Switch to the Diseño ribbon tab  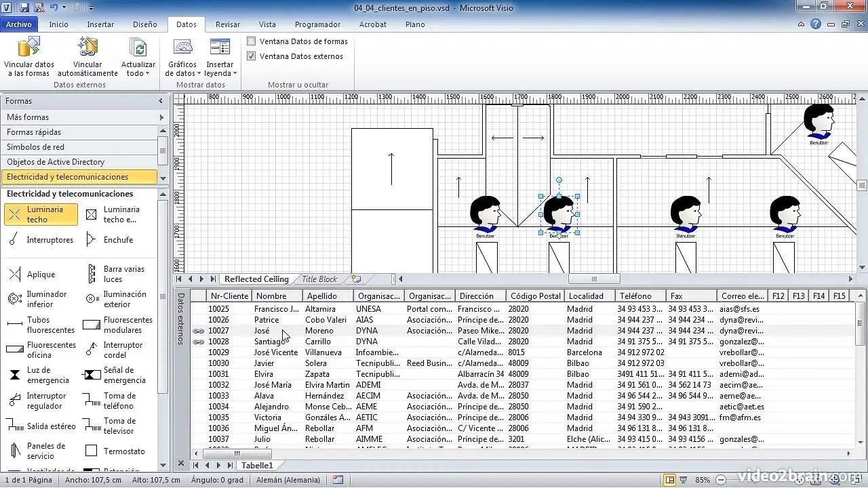point(144,24)
